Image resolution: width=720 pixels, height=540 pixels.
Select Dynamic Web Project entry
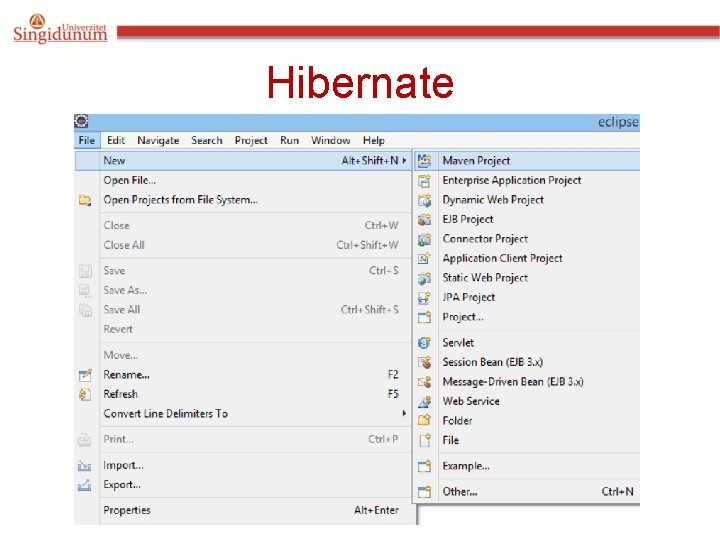527,200
